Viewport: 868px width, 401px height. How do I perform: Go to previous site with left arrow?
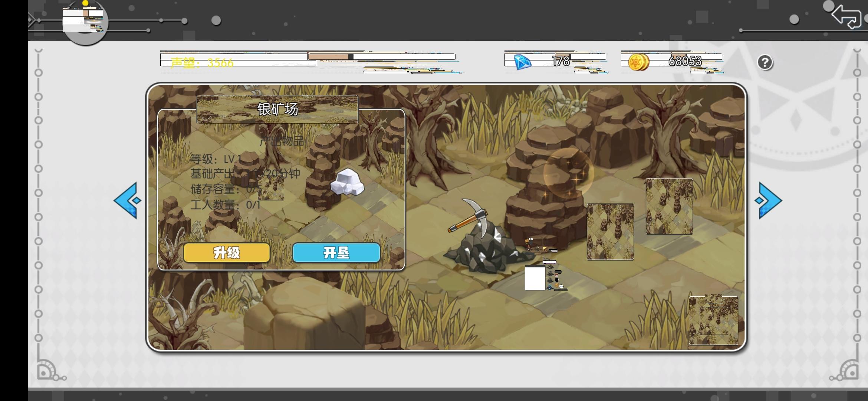(127, 200)
